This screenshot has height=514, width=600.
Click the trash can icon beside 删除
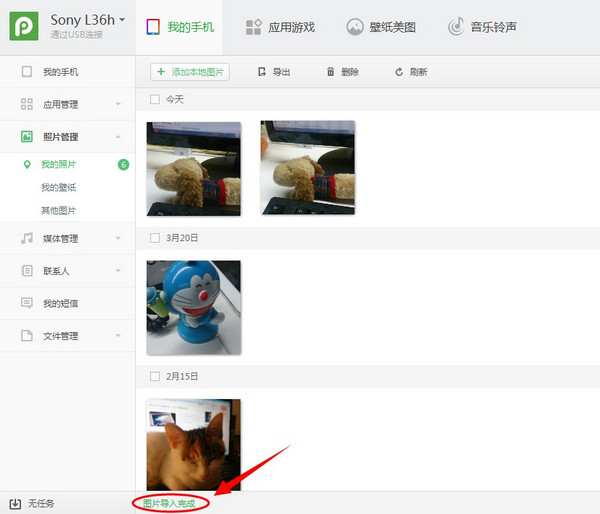coord(331,72)
